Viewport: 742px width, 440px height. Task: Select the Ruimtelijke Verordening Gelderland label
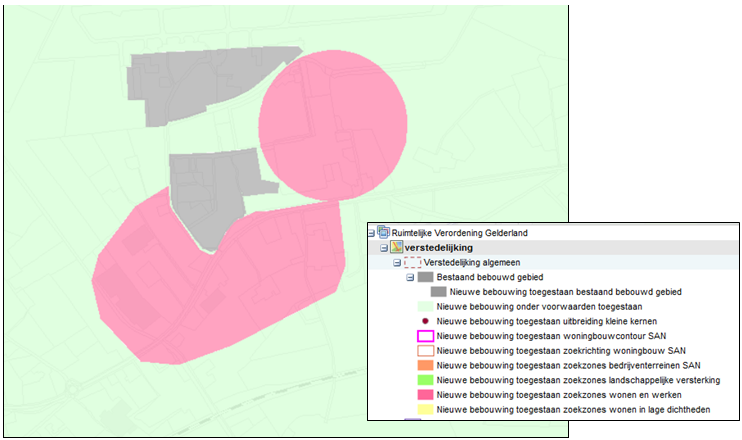(459, 233)
